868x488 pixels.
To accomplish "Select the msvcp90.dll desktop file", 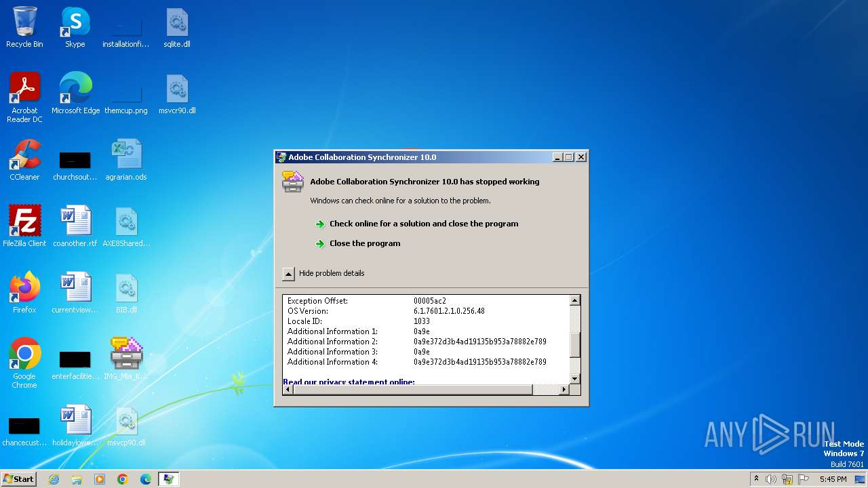I will (x=126, y=426).
